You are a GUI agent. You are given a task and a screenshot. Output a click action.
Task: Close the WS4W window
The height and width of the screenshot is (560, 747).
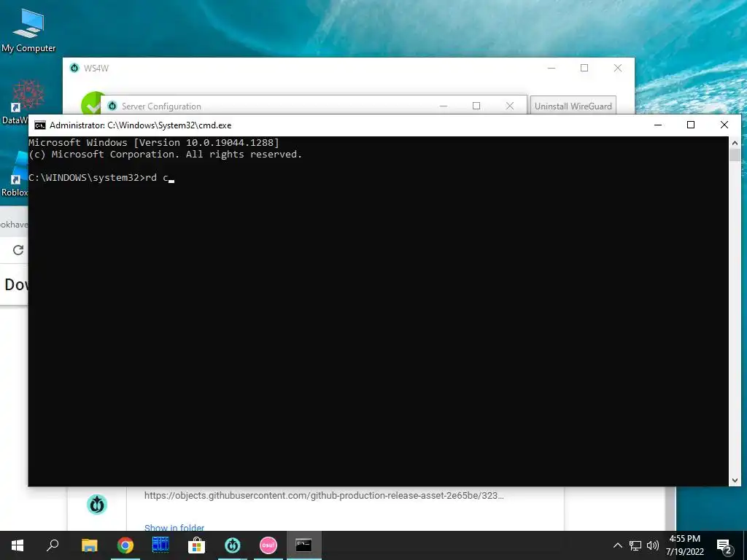(x=617, y=68)
